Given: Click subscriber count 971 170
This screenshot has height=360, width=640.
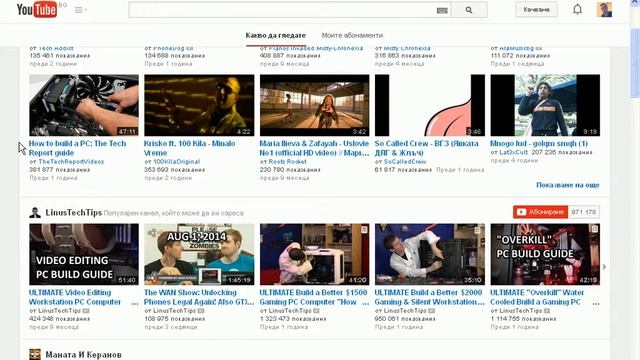Looking at the screenshot, I should [584, 212].
